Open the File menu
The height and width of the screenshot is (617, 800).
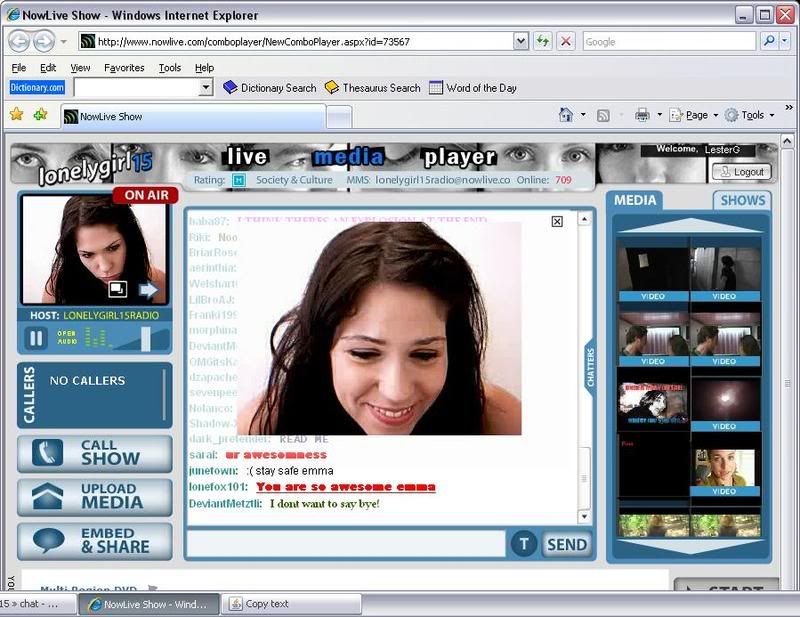pyautogui.click(x=18, y=67)
